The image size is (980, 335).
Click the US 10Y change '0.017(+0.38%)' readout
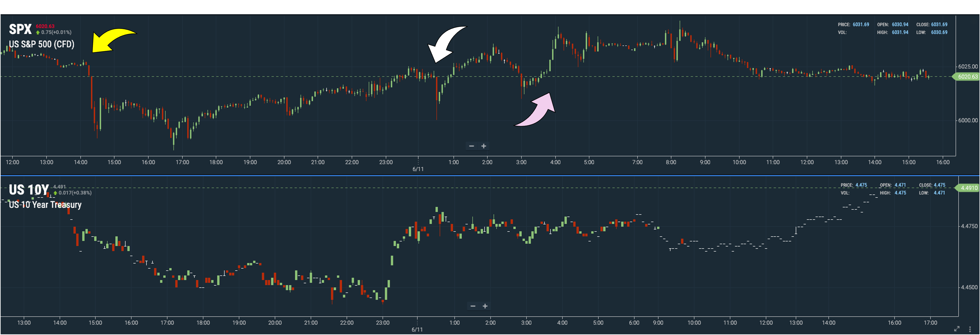75,192
